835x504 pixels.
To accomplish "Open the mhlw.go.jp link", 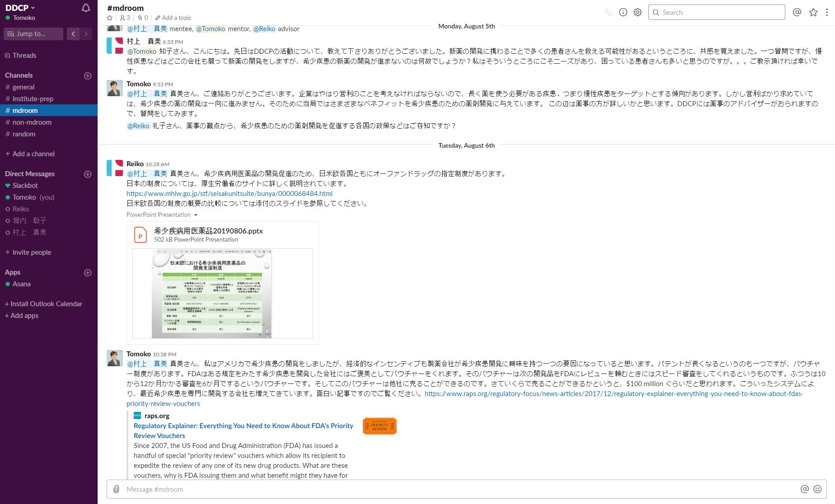I will click(230, 194).
